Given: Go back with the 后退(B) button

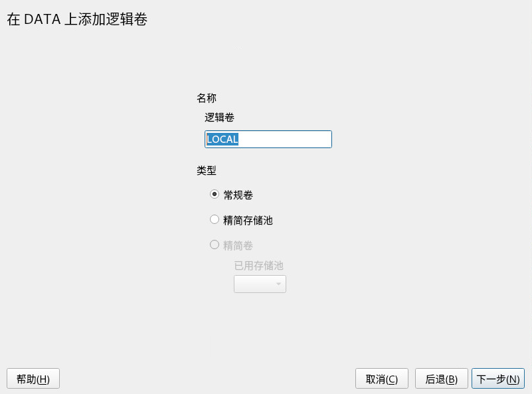Looking at the screenshot, I should point(442,379).
